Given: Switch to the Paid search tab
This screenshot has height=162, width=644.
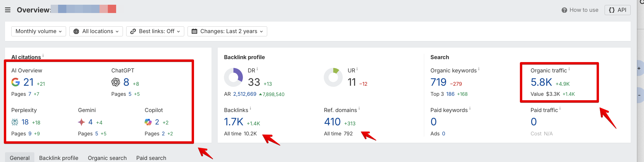Looking at the screenshot, I should click(151, 158).
